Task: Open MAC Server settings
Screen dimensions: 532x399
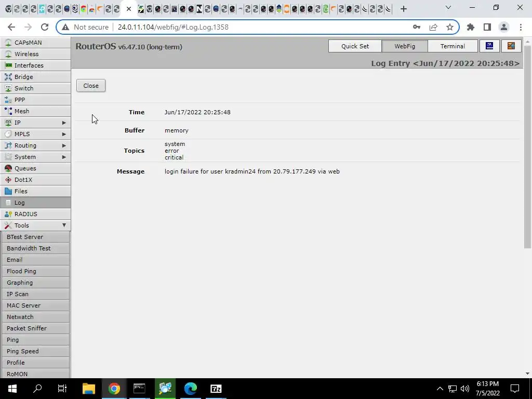Action: coord(35,305)
